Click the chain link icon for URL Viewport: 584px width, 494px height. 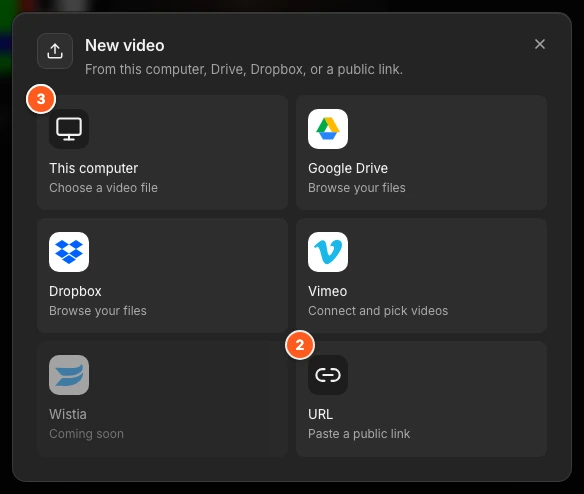[328, 375]
